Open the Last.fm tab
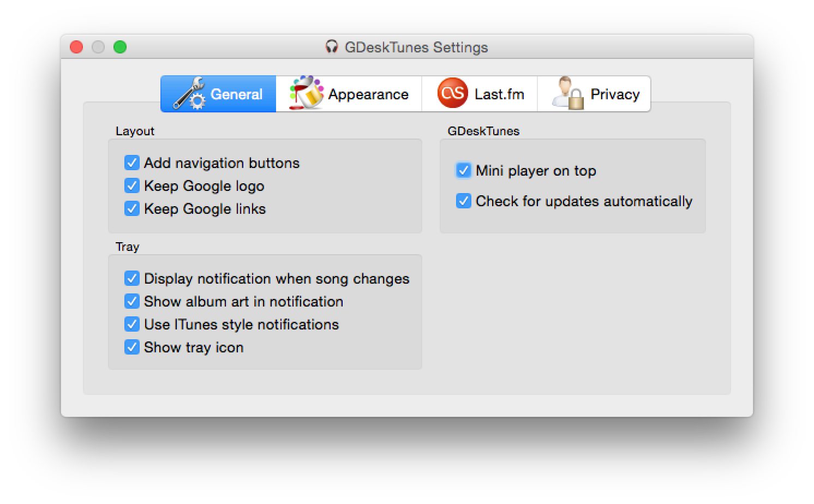The width and height of the screenshot is (814, 504). coord(480,94)
